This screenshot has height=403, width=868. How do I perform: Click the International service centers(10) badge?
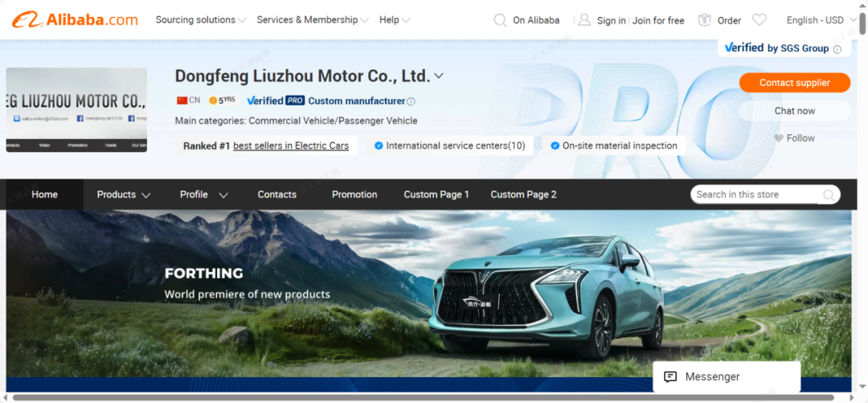pos(449,146)
